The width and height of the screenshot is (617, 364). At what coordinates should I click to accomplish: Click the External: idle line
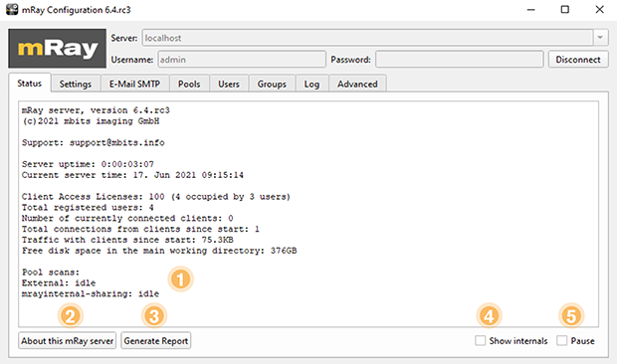pyautogui.click(x=59, y=283)
